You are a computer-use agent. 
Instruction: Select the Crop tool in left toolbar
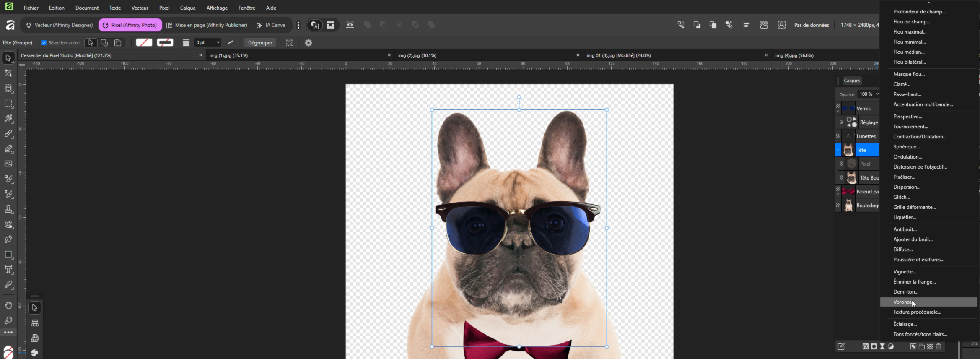(8, 73)
